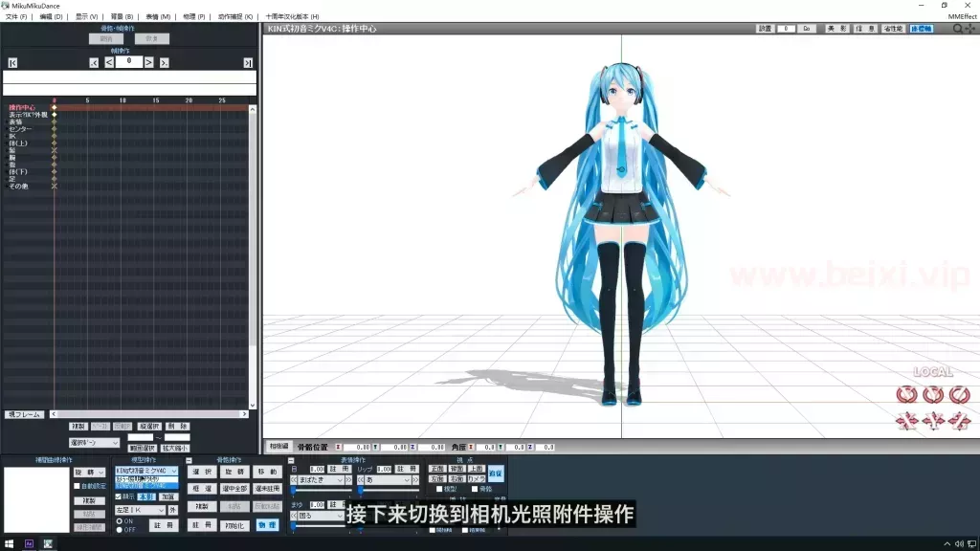Viewport: 980px width, 551px height.
Task: Click the viewport pan move icon
Action: (970, 29)
